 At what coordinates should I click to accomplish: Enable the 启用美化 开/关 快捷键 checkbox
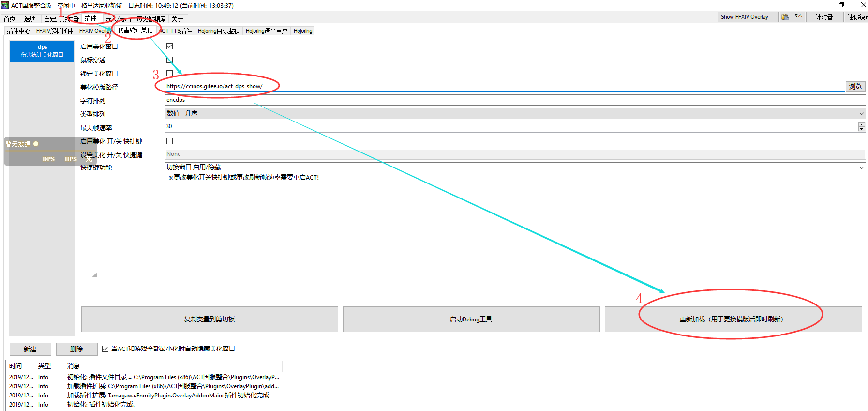click(169, 141)
